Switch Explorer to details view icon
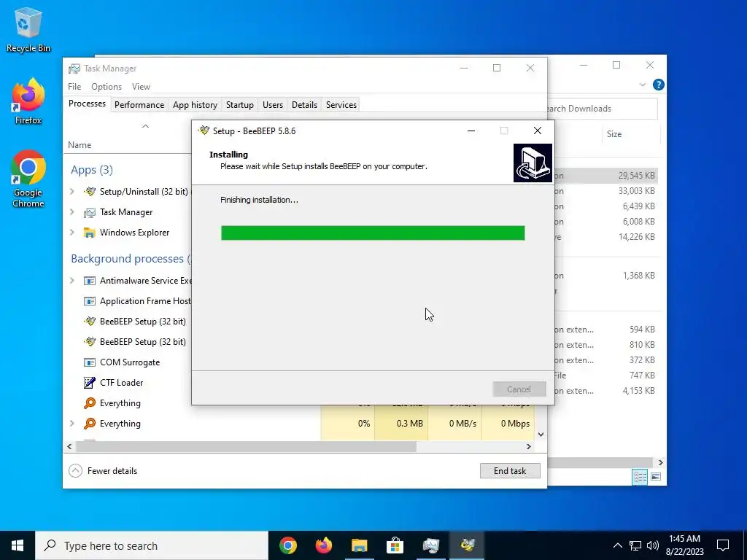The image size is (747, 560). point(640,477)
